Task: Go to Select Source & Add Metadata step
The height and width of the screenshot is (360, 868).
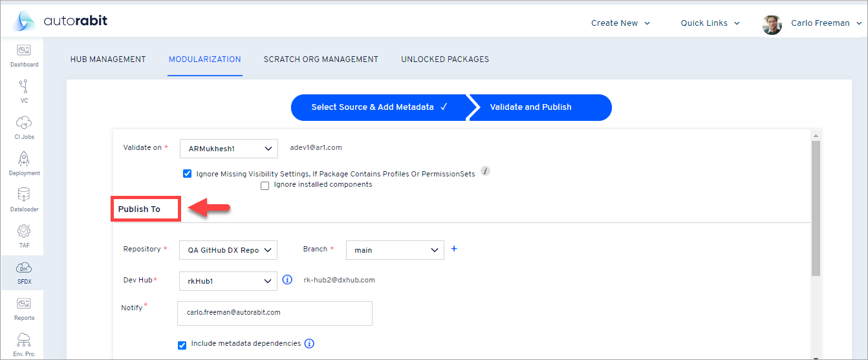Action: (x=379, y=107)
